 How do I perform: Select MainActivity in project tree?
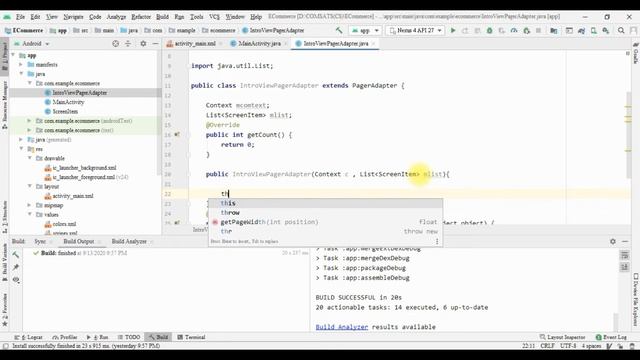68,102
